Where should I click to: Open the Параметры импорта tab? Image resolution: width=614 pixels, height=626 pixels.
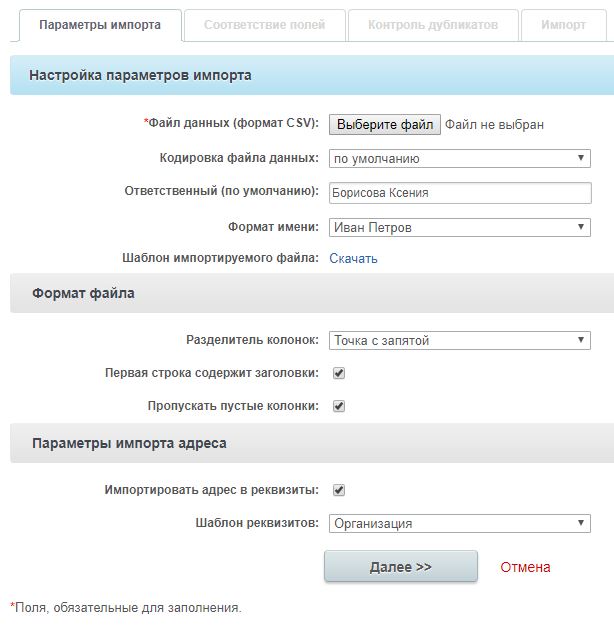click(x=100, y=25)
